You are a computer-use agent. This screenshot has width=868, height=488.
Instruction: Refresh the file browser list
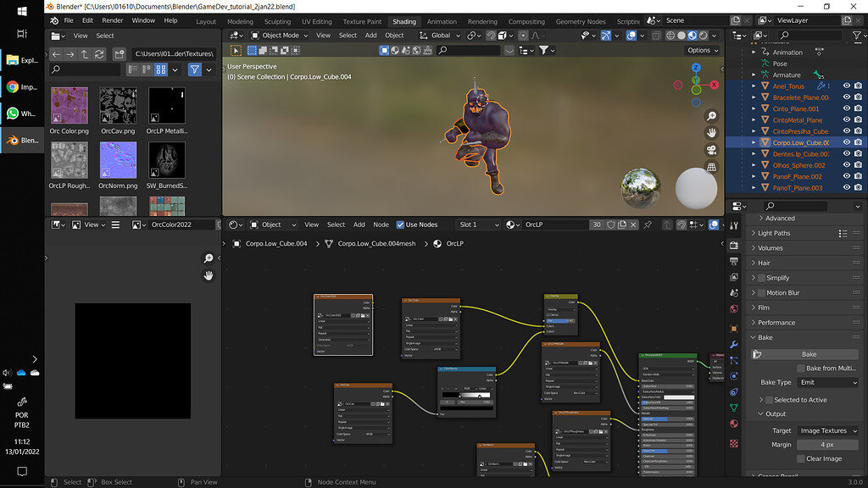(x=99, y=53)
